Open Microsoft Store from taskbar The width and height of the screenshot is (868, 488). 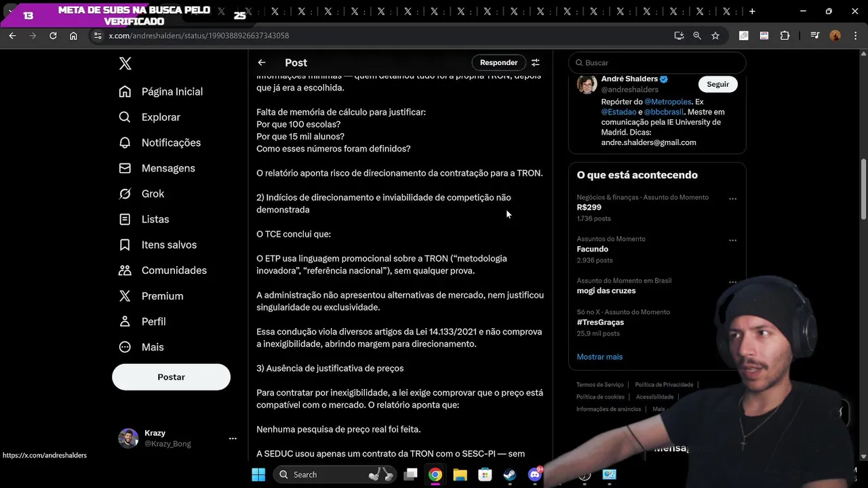(485, 474)
